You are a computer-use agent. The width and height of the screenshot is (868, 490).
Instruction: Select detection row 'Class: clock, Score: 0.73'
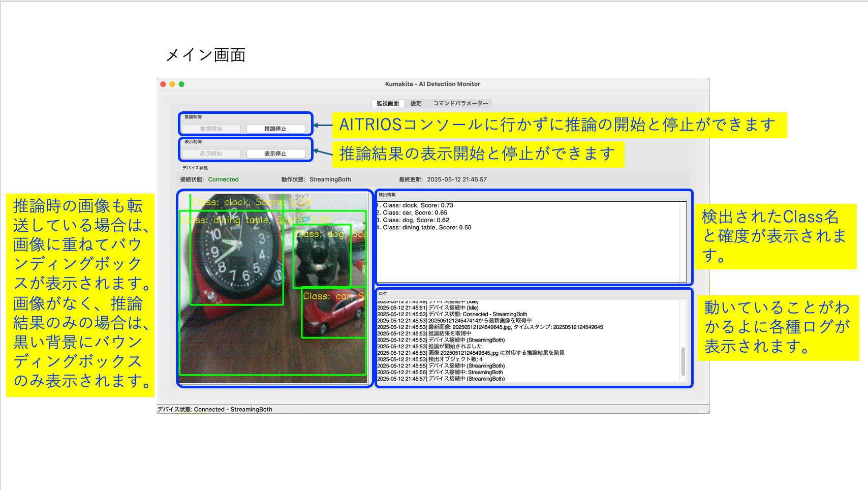point(415,205)
